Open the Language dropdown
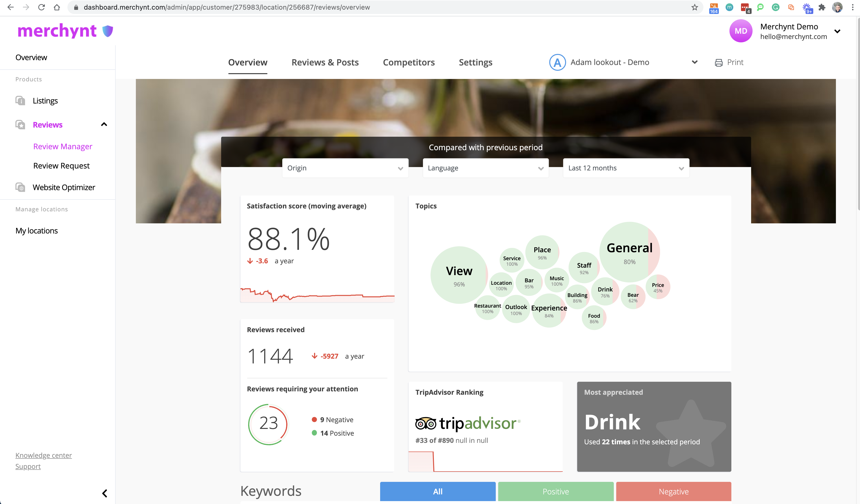Screen dimensions: 860x504 (x=485, y=168)
